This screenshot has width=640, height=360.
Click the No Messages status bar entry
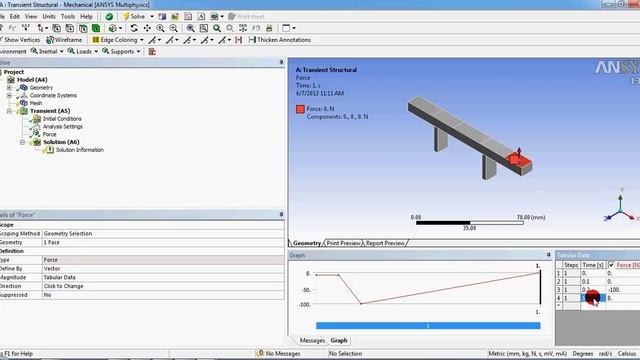point(278,353)
